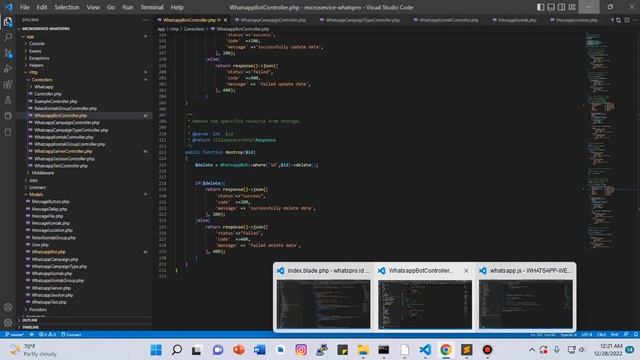Open the Go menu
The width and height of the screenshot is (640, 360).
tap(111, 7)
